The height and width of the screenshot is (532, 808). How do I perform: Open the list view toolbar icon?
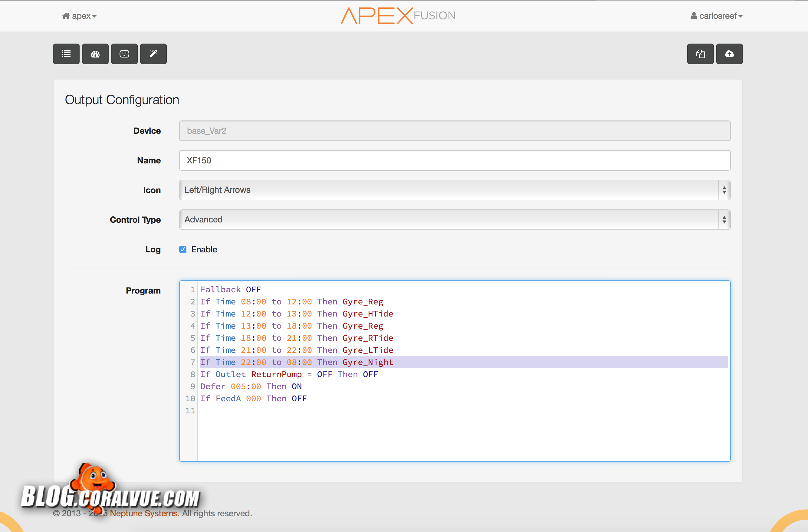tap(66, 54)
